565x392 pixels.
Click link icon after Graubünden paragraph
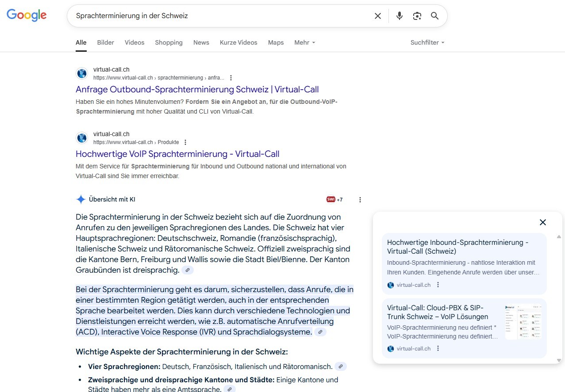tap(188, 270)
